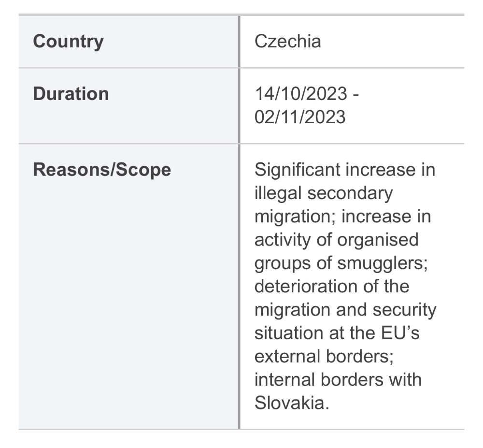483x448 pixels.
Task: Select the end date 02/11/2023
Action: click(x=300, y=117)
